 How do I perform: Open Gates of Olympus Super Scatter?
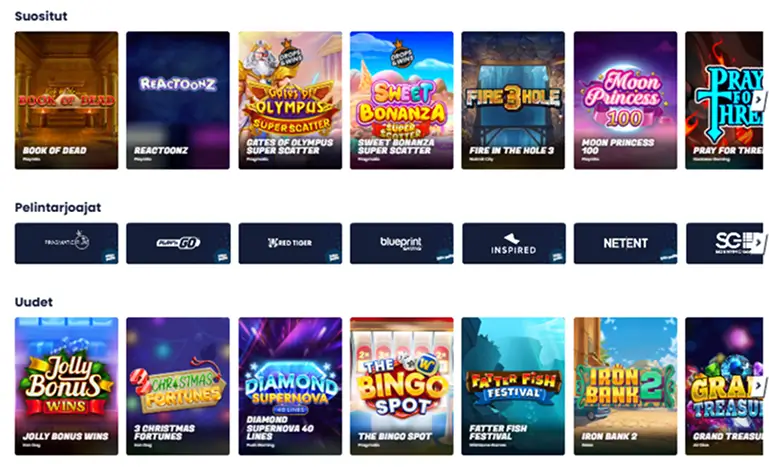pos(290,101)
